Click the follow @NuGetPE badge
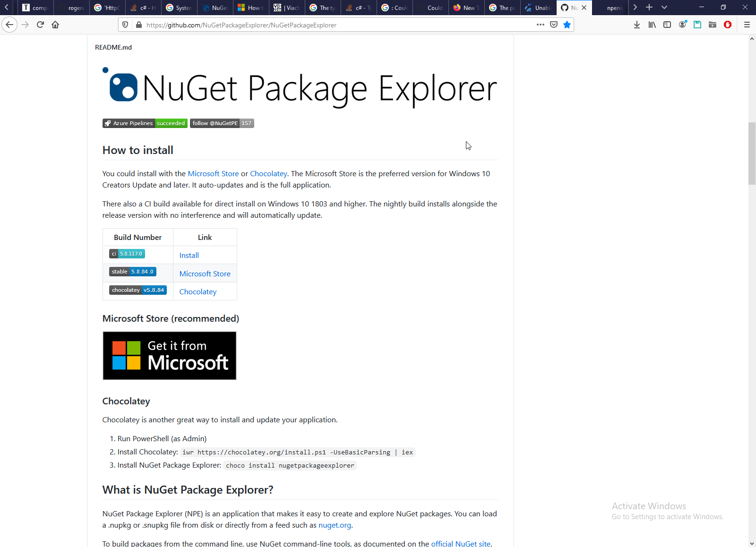Image resolution: width=756 pixels, height=547 pixels. tap(215, 123)
